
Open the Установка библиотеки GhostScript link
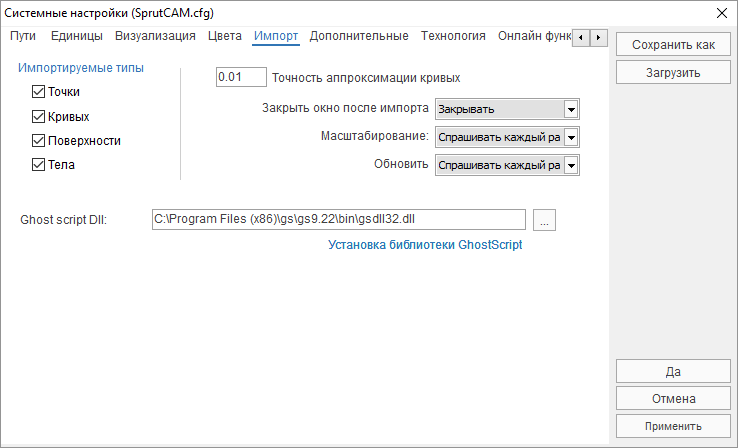tap(425, 244)
